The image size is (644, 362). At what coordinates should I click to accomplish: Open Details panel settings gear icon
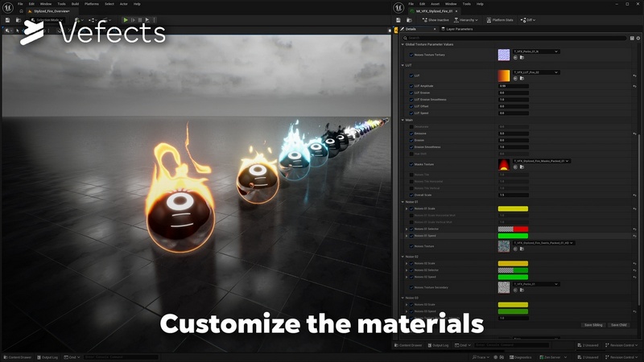coord(637,38)
